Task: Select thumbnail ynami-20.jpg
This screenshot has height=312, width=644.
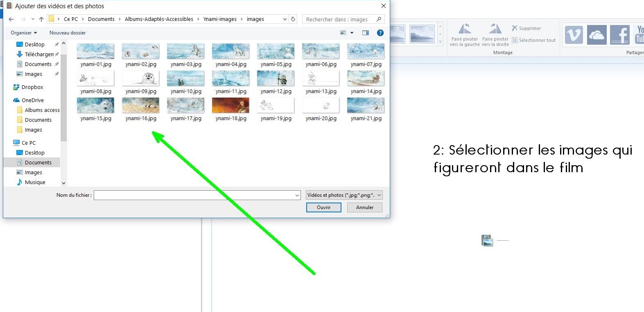Action: click(x=321, y=106)
